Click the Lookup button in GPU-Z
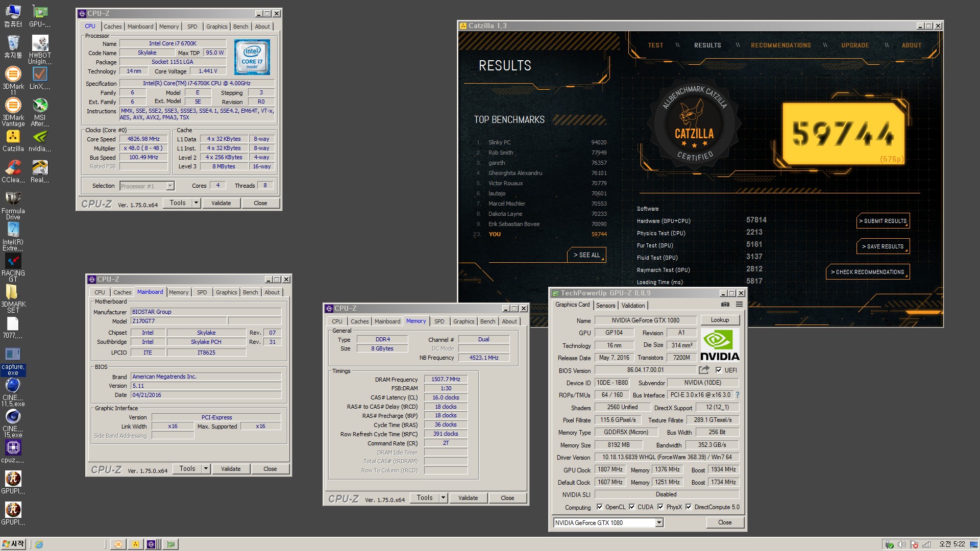 tap(720, 320)
